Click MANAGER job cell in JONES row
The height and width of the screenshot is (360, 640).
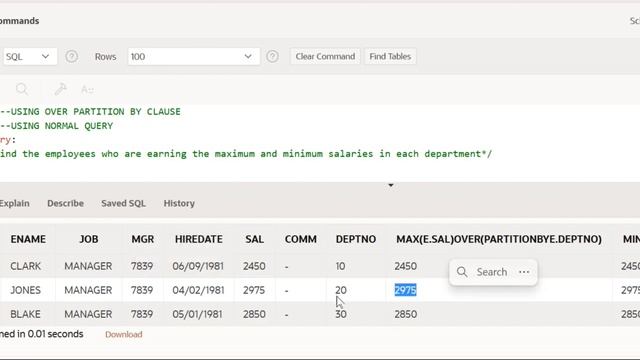(88, 290)
